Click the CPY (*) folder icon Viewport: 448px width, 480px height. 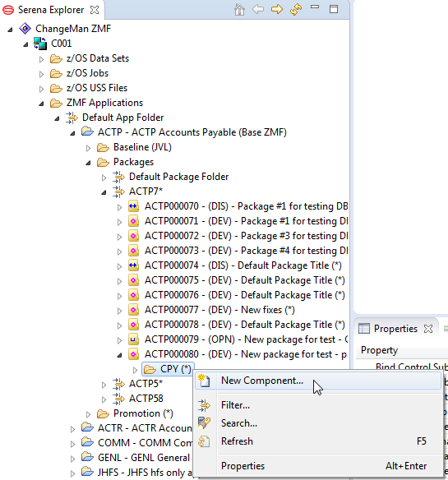(x=150, y=369)
